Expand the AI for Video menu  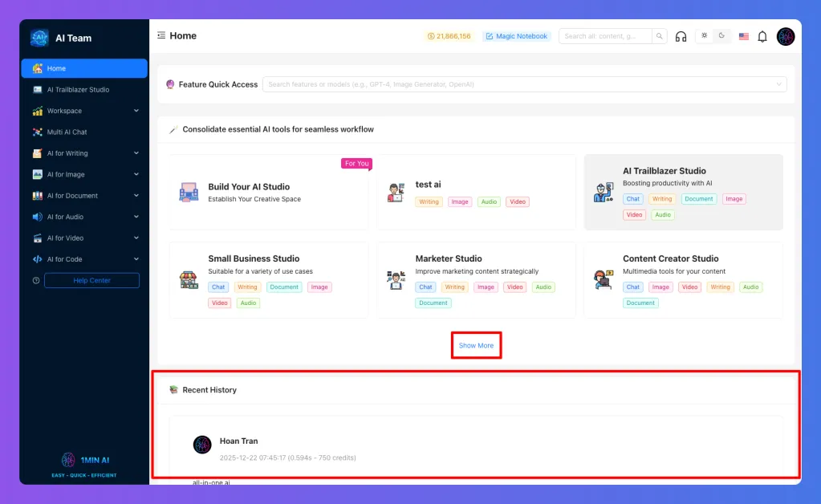84,238
